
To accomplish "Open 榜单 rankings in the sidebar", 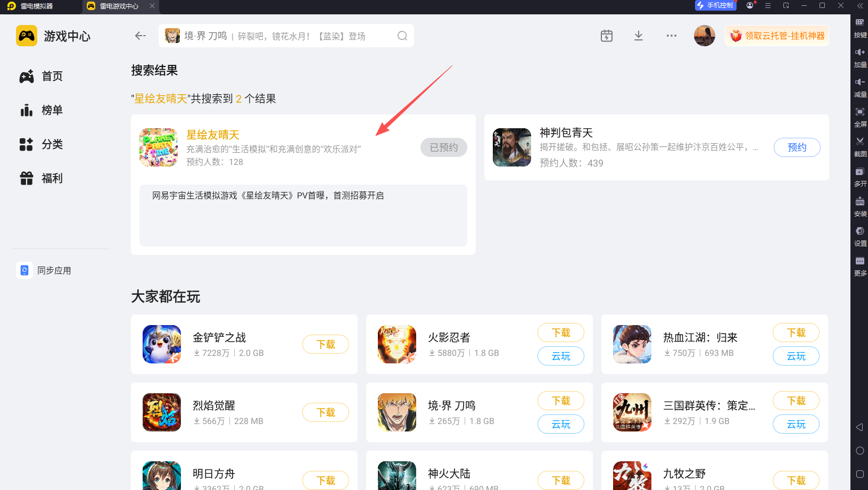I will pyautogui.click(x=42, y=110).
